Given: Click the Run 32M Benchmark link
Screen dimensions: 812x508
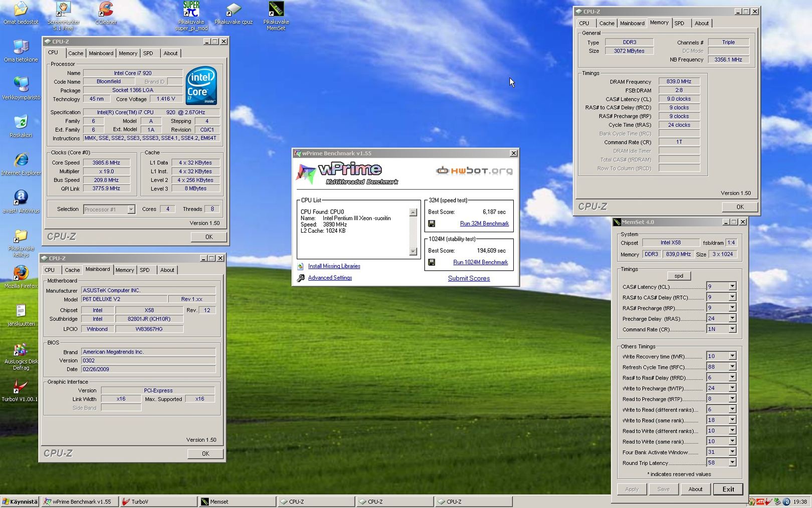Looking at the screenshot, I should 484,224.
